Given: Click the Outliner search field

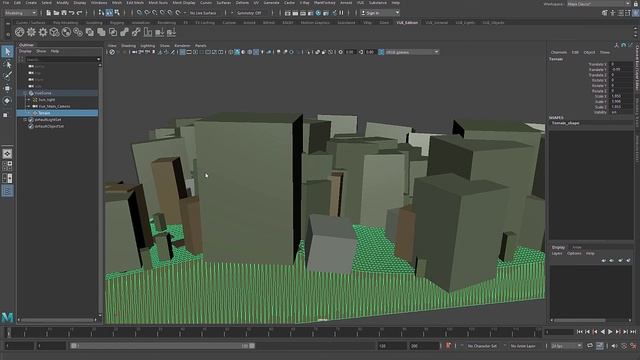Looking at the screenshot, I should point(60,60).
